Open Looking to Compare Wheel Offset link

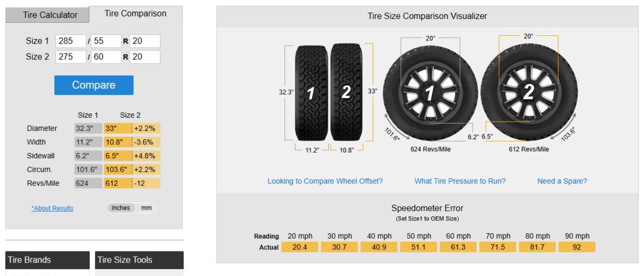pyautogui.click(x=325, y=181)
